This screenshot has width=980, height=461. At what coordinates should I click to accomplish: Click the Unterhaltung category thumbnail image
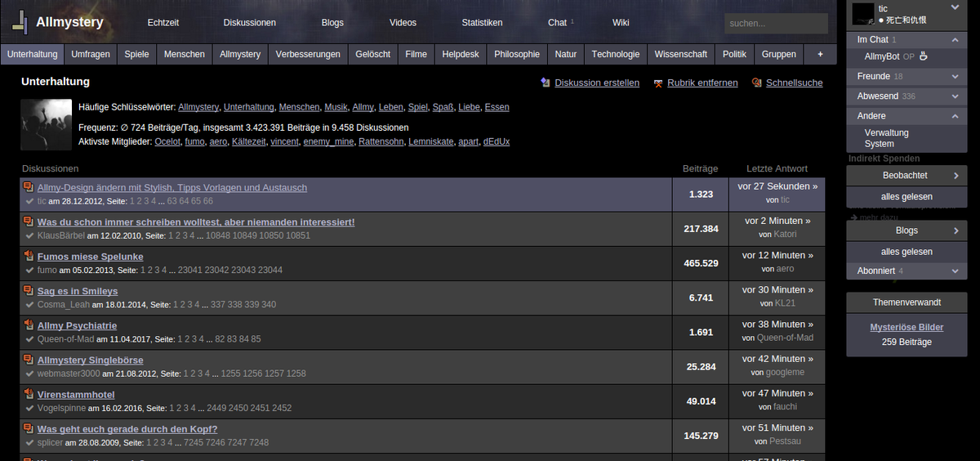point(46,124)
